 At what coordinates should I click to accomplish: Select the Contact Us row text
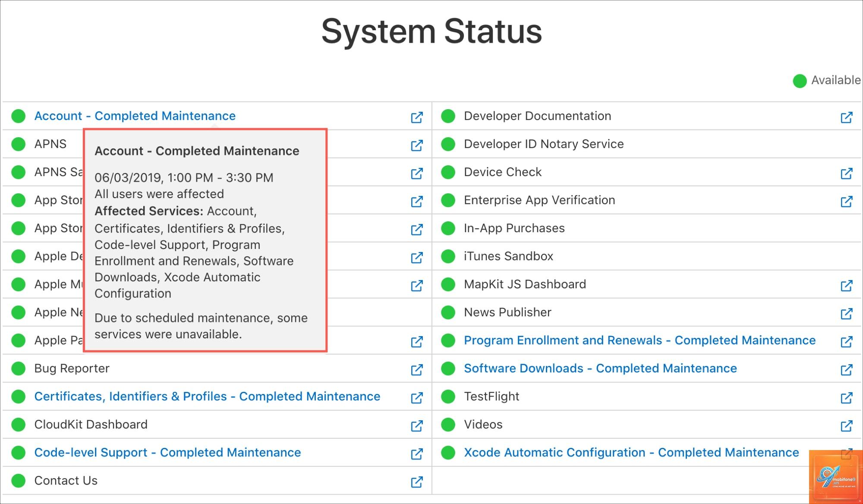point(66,481)
